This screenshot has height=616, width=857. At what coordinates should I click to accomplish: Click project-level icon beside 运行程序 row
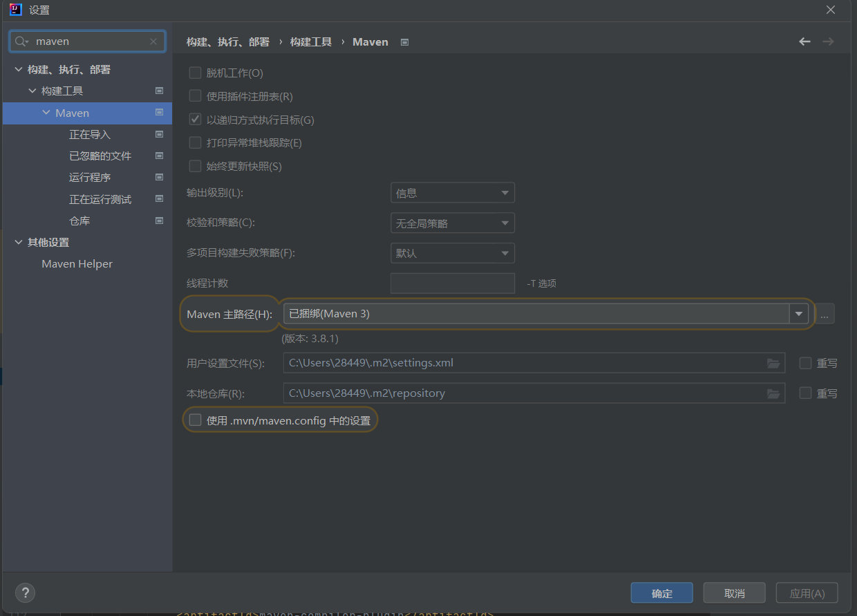pos(159,177)
